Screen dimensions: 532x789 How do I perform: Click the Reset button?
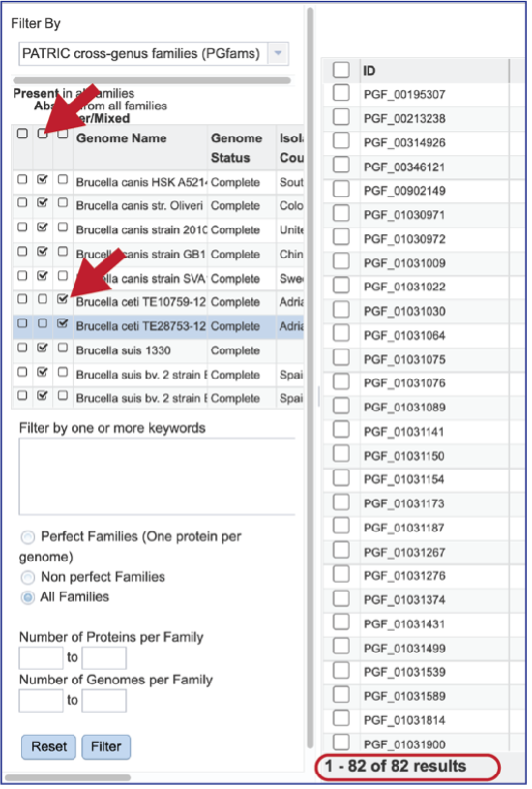click(48, 746)
